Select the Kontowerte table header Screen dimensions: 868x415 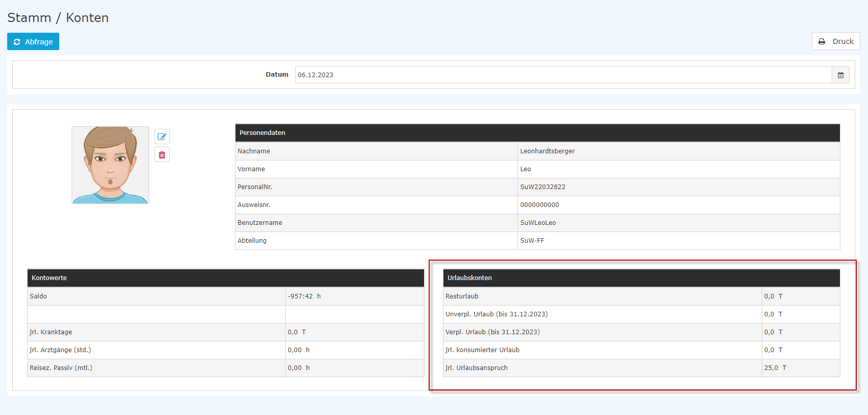point(226,278)
